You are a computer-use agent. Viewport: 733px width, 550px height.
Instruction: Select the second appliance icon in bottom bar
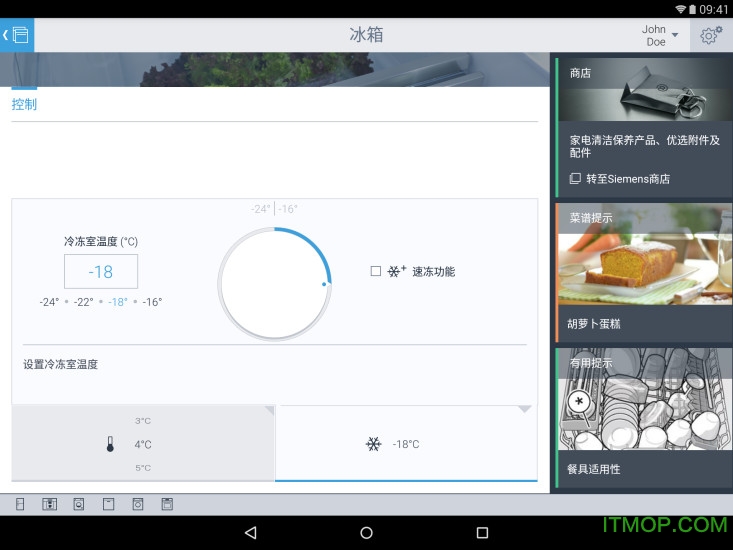49,505
